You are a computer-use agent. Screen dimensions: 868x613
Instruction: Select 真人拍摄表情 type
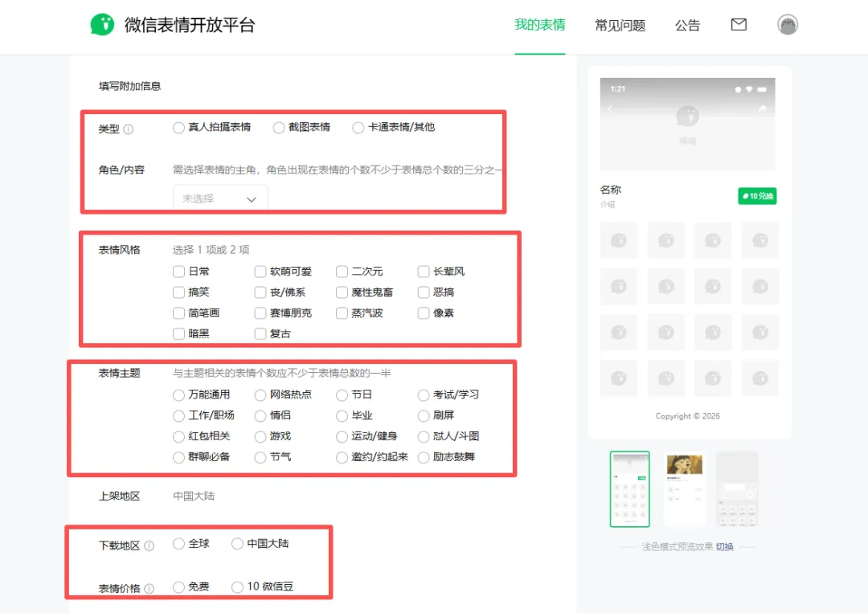pos(178,128)
